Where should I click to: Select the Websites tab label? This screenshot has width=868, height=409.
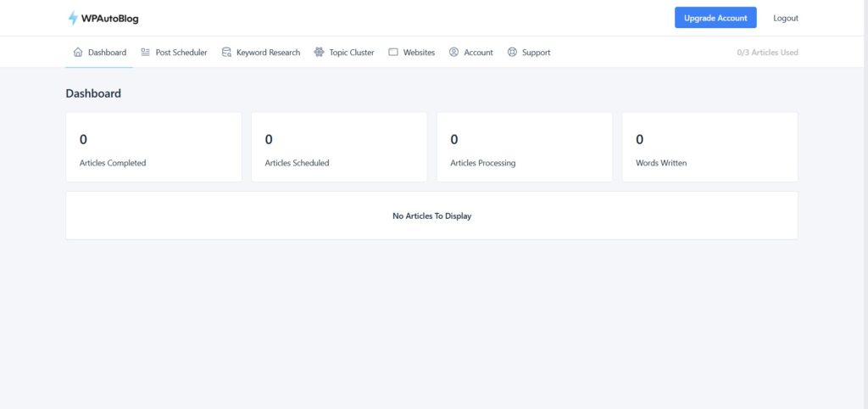(x=419, y=53)
